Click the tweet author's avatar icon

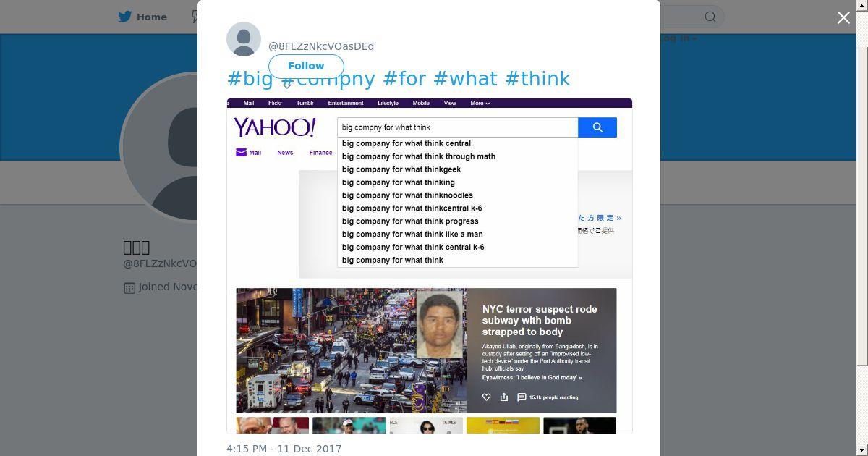click(244, 39)
